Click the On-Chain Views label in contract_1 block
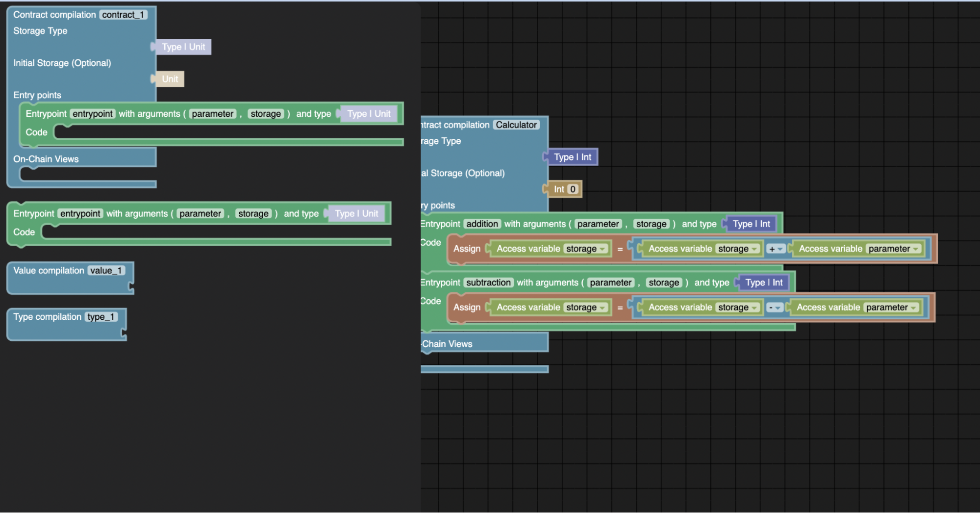Viewport: 980px width, 513px height. pos(46,159)
